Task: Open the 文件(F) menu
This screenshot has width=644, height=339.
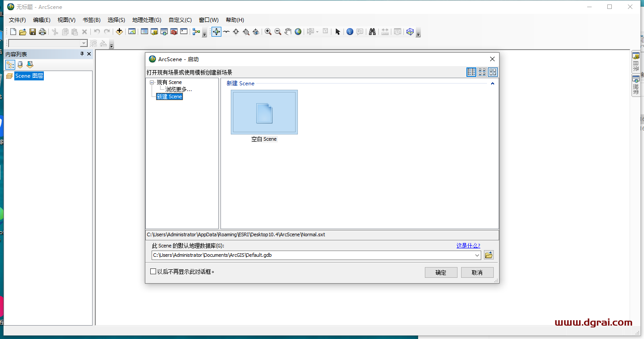Action: coord(17,20)
